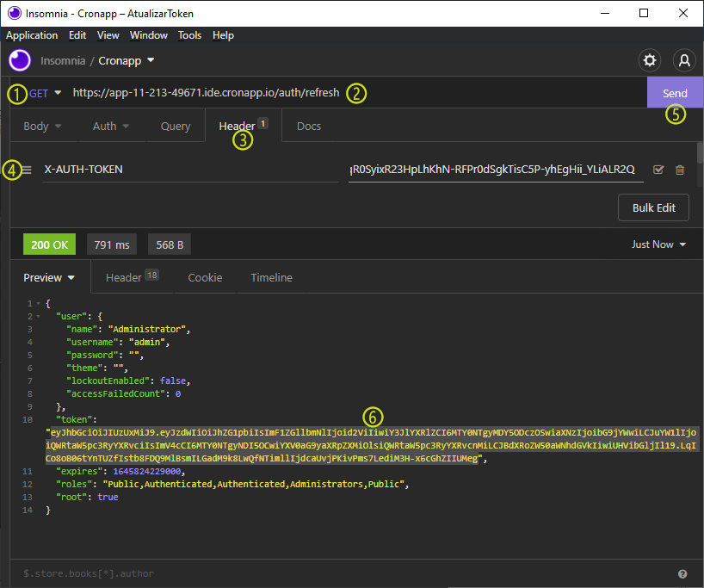Click the roles string value
The image size is (704, 588).
[x=254, y=484]
